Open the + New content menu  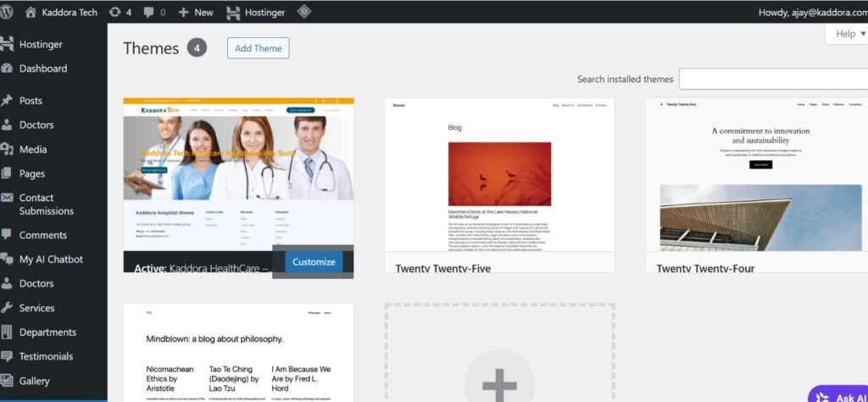196,13
